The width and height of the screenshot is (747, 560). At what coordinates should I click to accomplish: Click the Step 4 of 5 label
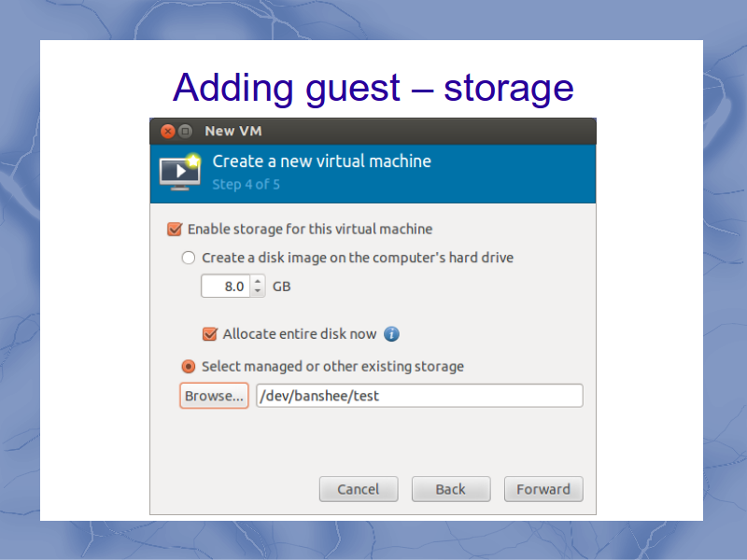(246, 184)
